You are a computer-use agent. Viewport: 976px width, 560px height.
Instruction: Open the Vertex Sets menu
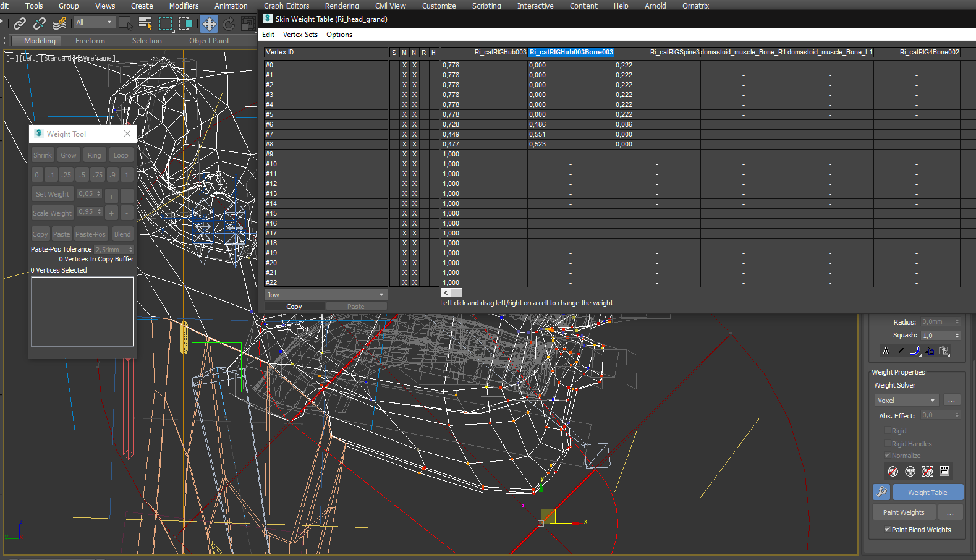tap(300, 35)
